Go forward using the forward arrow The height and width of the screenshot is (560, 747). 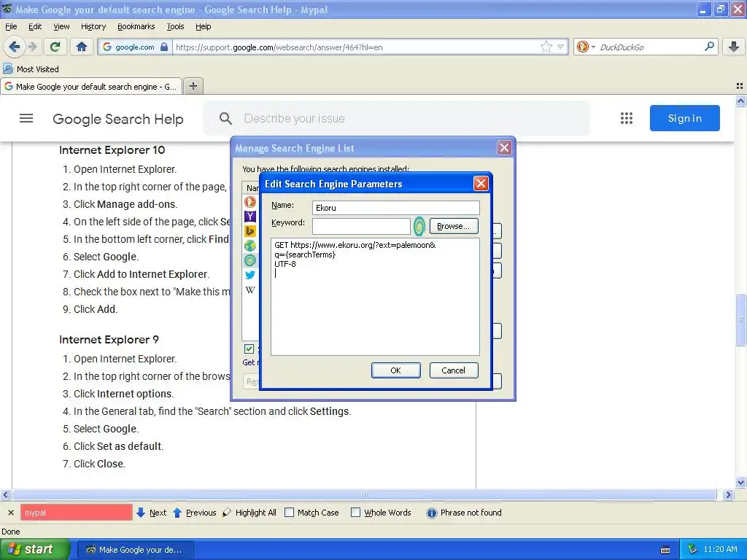[x=32, y=47]
